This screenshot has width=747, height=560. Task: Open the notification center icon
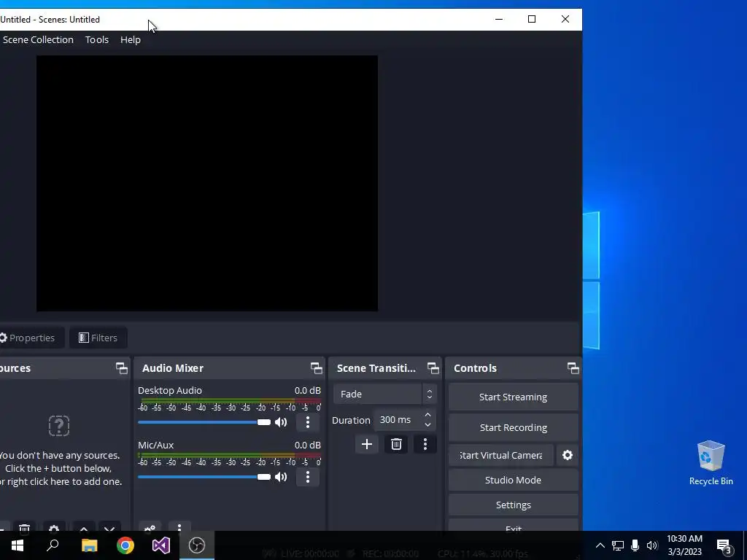[724, 547]
